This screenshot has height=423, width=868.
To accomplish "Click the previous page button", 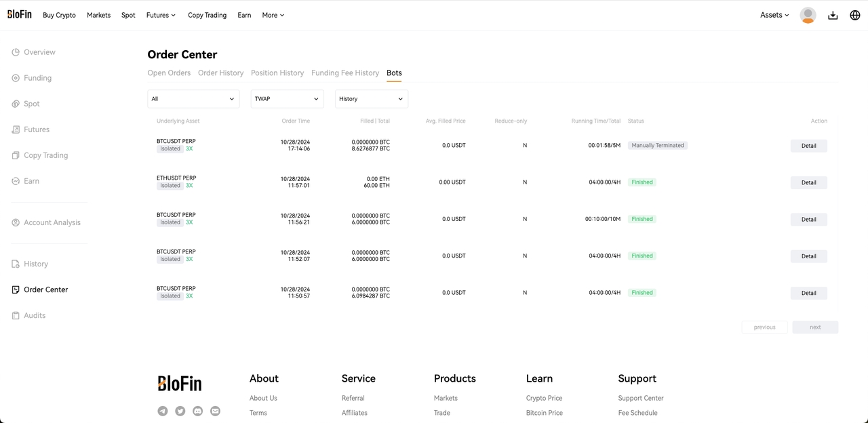I will 764,327.
